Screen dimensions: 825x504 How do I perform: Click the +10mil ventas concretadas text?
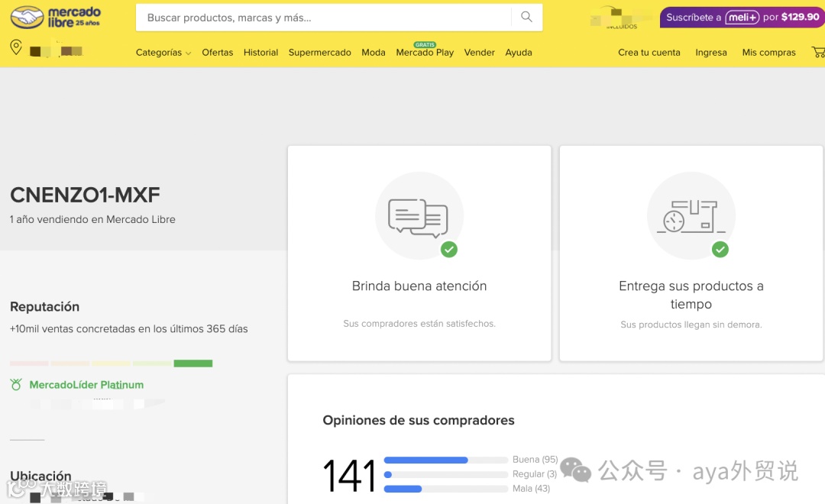pos(129,329)
